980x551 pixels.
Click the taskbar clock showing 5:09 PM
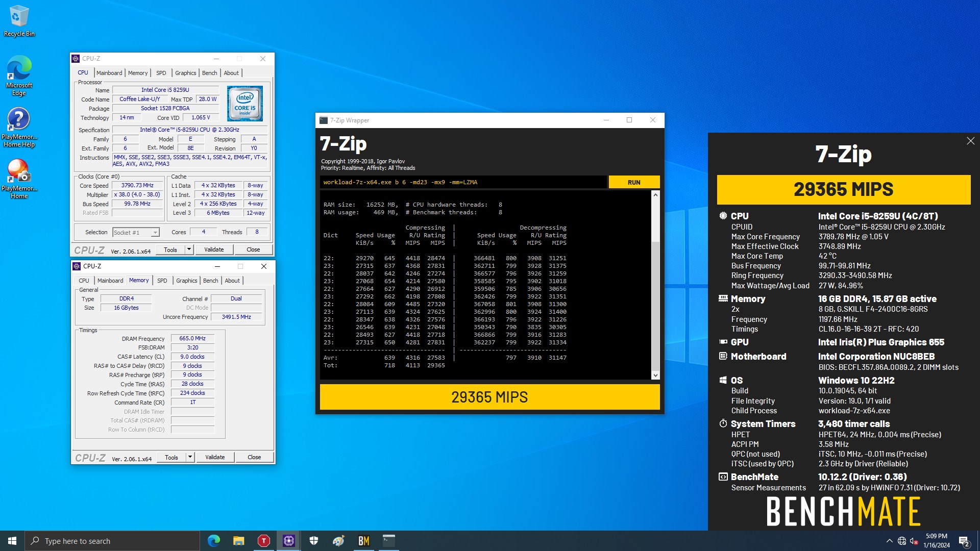936,541
